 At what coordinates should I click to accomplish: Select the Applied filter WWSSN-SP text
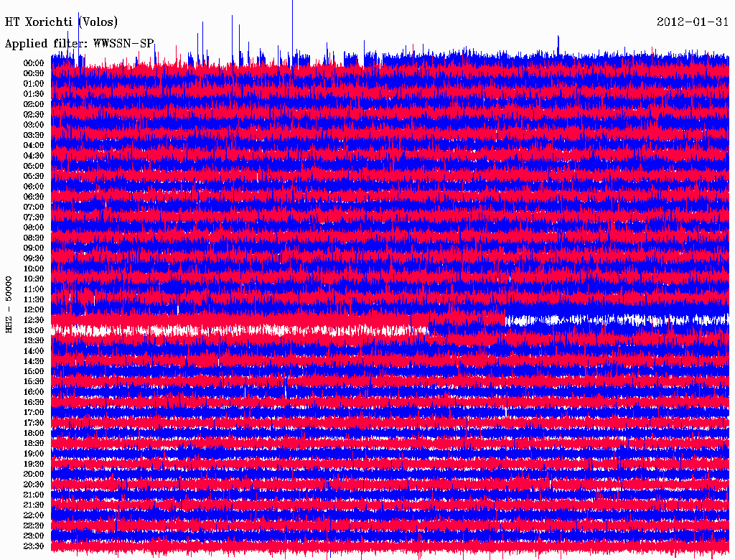pos(80,44)
